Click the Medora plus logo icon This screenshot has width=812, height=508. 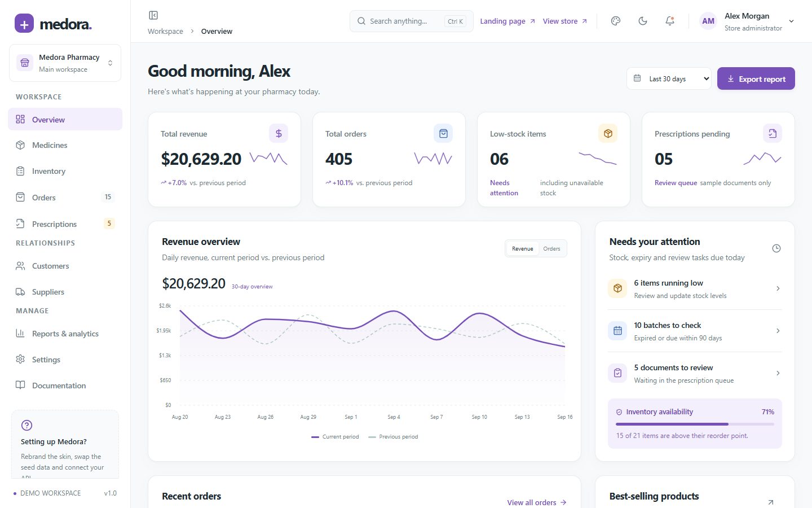24,24
